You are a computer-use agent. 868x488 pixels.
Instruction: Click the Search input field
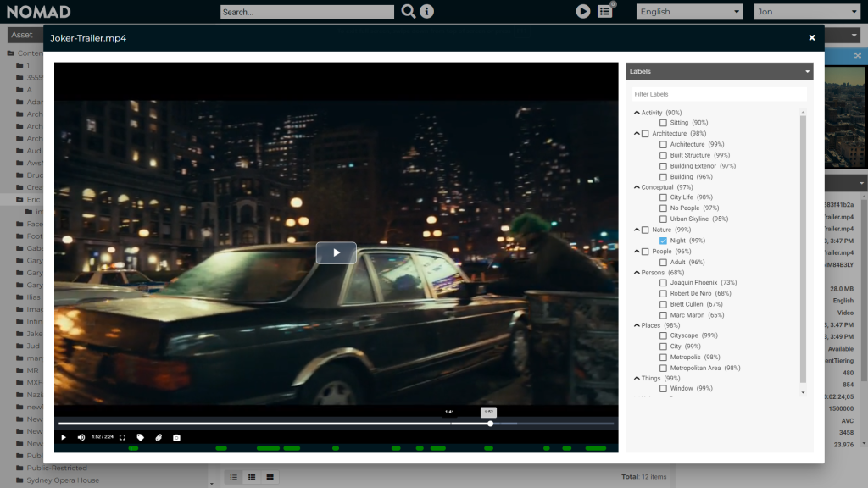307,12
